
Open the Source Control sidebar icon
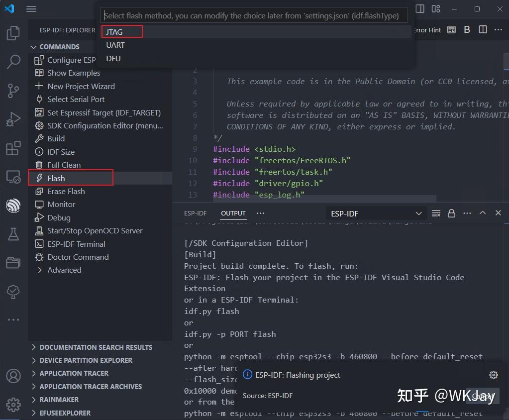(13, 90)
